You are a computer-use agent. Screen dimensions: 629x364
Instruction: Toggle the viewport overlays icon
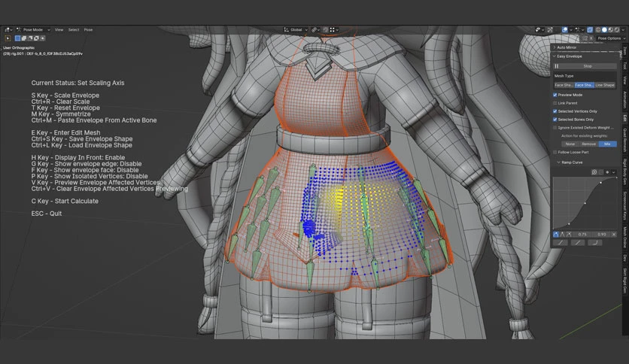point(565,30)
